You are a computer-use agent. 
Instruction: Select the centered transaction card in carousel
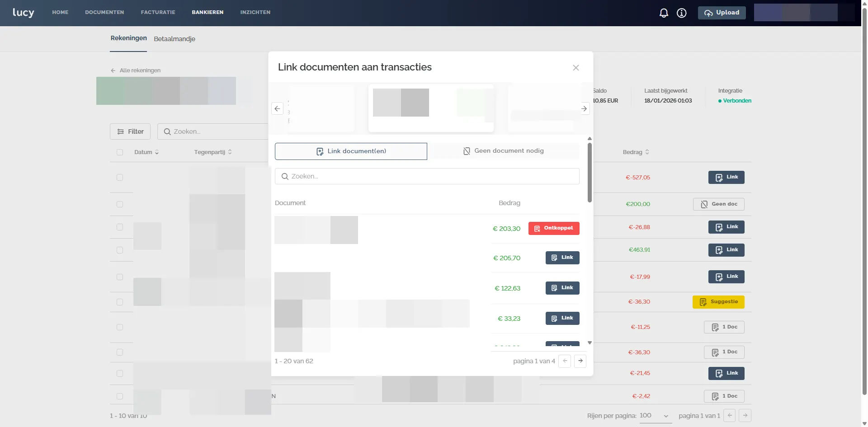[431, 108]
